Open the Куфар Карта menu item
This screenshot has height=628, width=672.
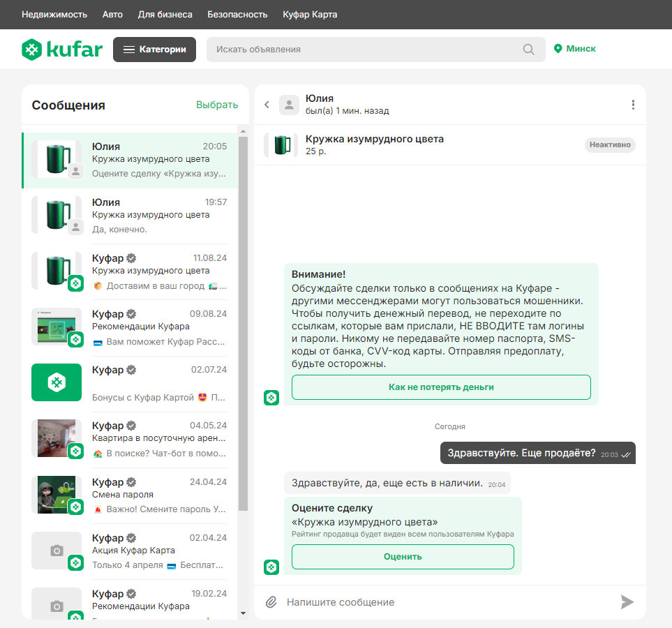click(x=310, y=15)
